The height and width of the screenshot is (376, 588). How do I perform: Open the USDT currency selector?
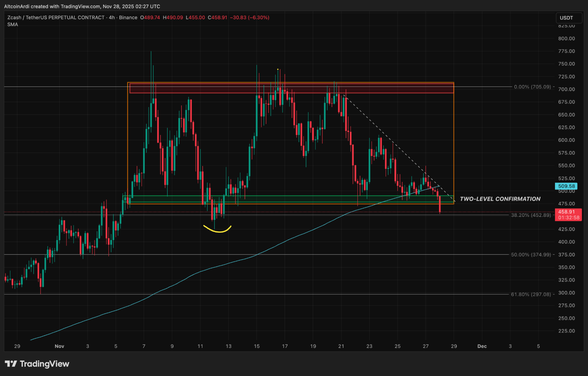[568, 18]
